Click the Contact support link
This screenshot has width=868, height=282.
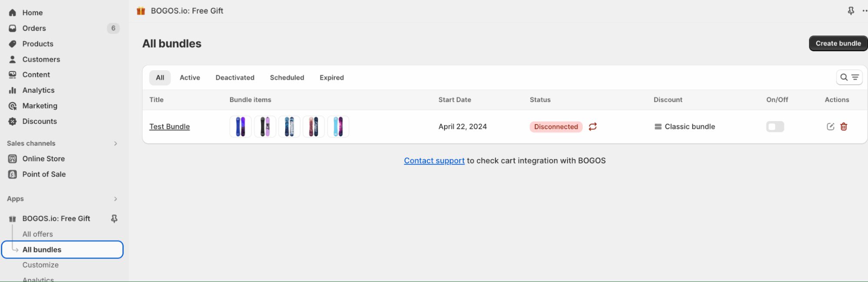[434, 161]
